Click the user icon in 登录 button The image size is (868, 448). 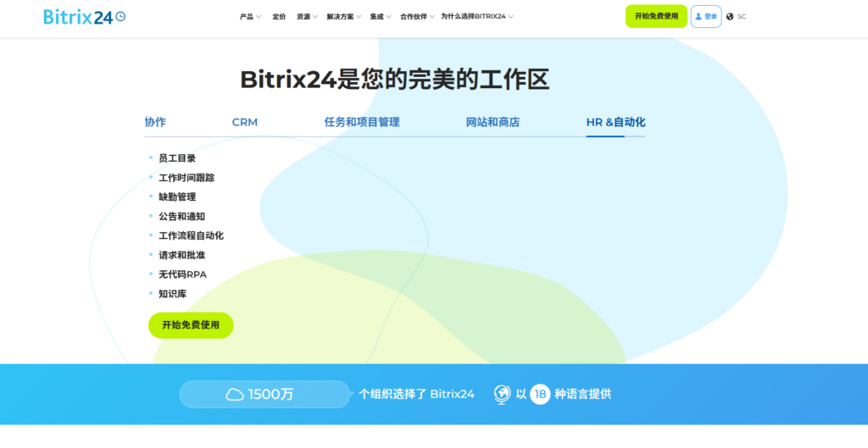[x=698, y=17]
